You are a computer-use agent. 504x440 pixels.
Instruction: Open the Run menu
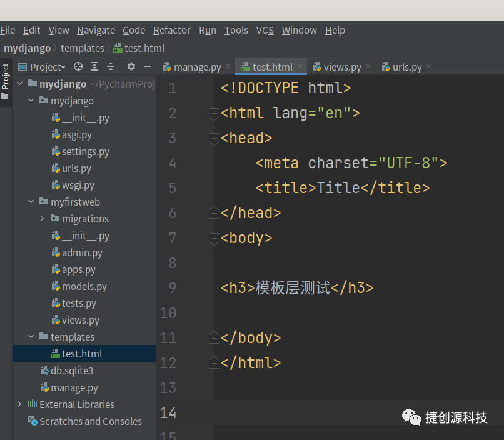pos(208,30)
